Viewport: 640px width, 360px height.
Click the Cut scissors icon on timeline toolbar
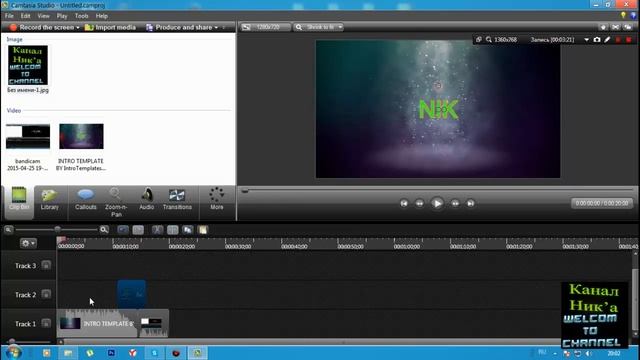pyautogui.click(x=157, y=230)
